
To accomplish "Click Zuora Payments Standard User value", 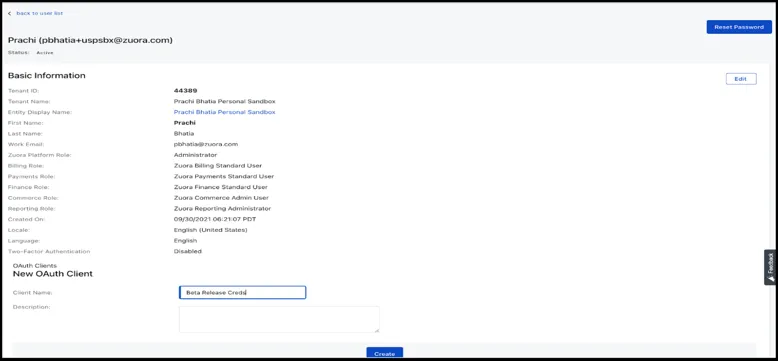I will click(224, 177).
